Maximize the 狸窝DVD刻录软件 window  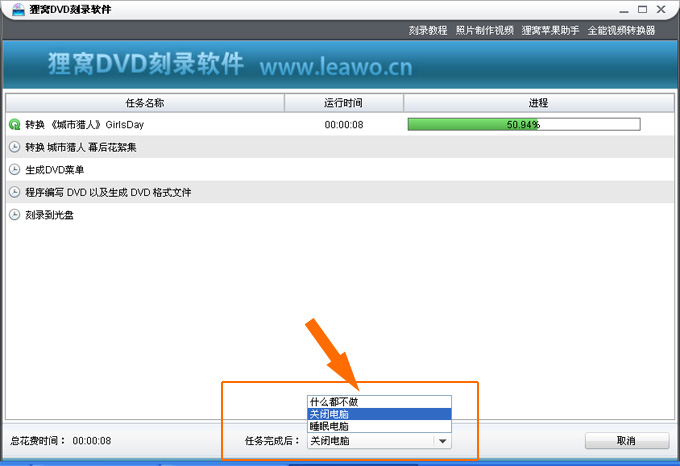(x=642, y=9)
